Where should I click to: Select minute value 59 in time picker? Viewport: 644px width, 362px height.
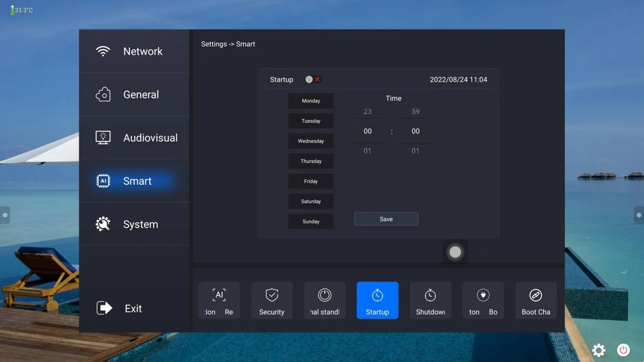point(415,112)
